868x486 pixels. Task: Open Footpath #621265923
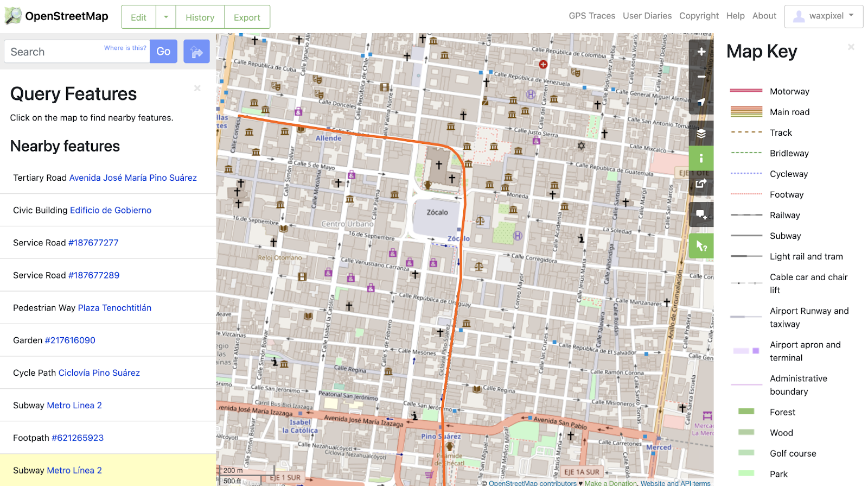click(x=78, y=438)
